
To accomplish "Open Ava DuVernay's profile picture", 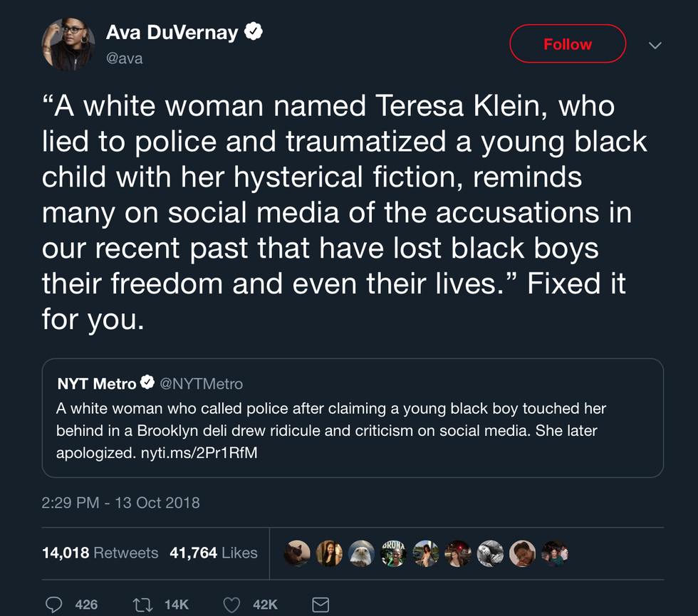I will coord(68,44).
